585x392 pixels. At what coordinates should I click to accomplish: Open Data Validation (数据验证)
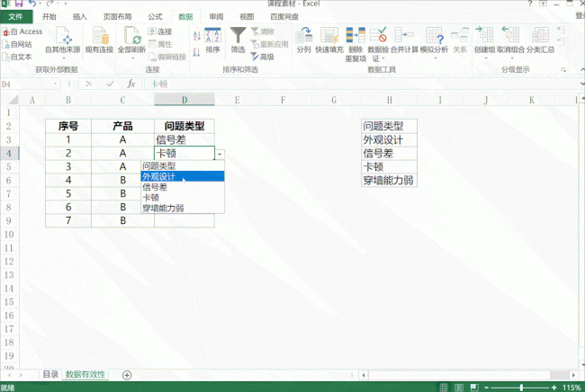[378, 44]
